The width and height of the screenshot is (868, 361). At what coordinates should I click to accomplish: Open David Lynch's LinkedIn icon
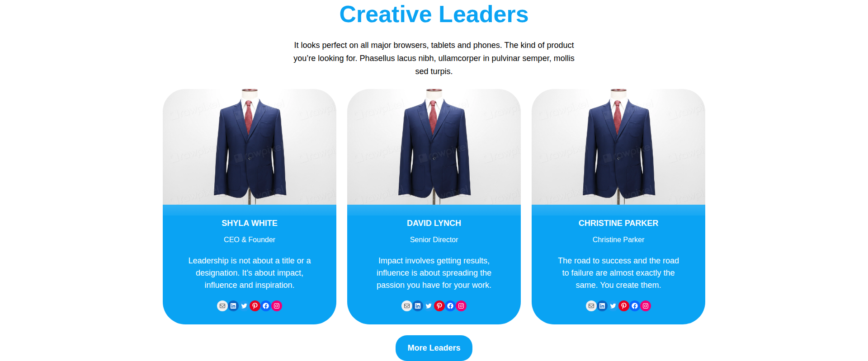click(418, 306)
